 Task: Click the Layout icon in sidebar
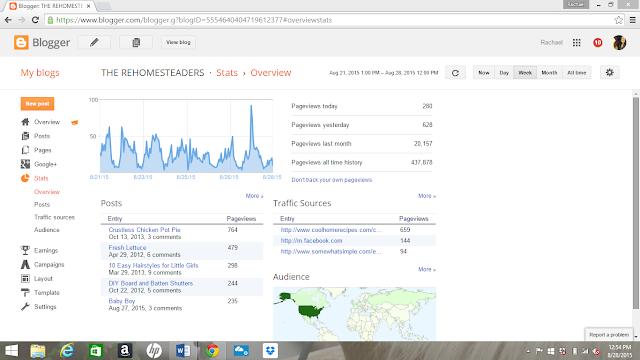coord(25,278)
